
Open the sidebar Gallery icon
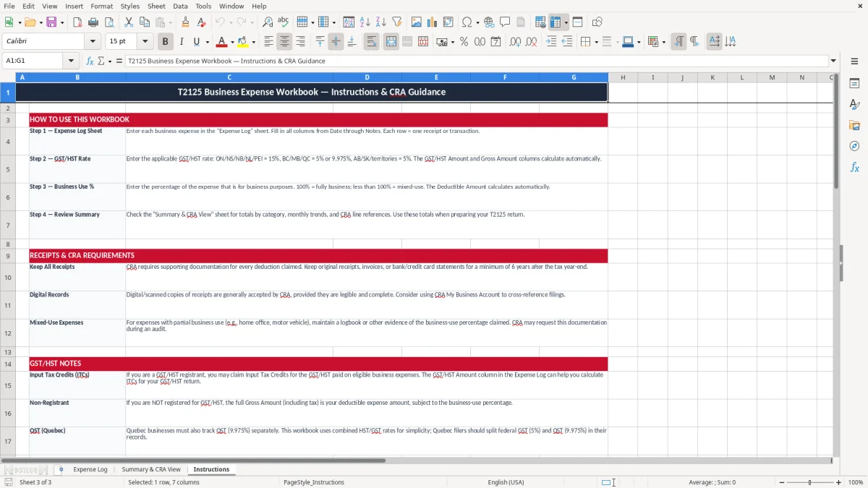click(x=854, y=125)
